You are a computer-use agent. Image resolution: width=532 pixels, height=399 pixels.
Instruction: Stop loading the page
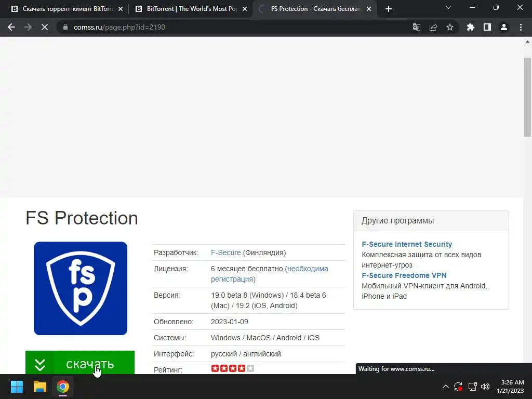click(x=45, y=27)
